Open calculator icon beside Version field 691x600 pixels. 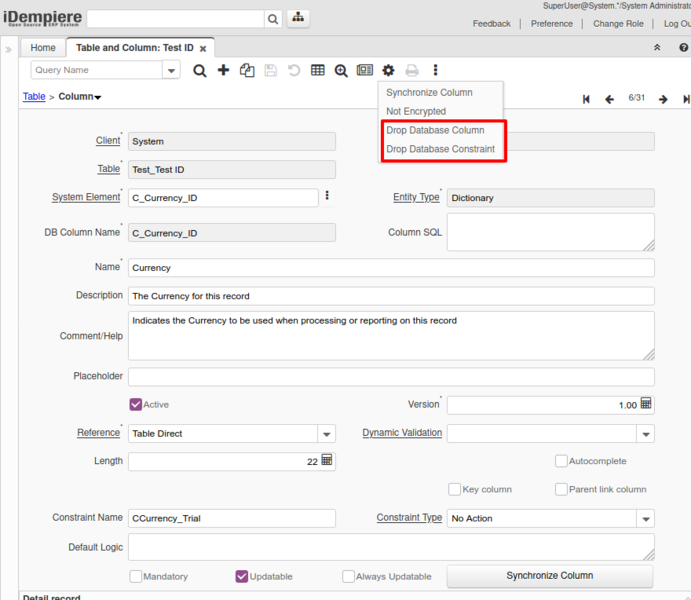646,404
